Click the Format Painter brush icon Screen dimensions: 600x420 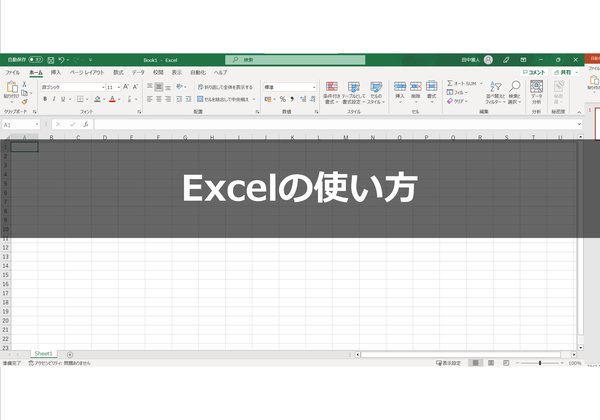(x=24, y=101)
